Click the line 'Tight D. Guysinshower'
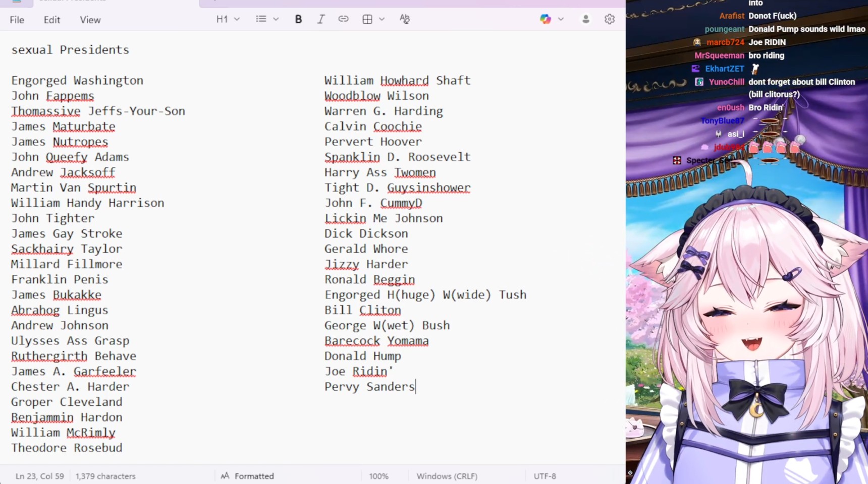The height and width of the screenshot is (484, 868). point(397,188)
